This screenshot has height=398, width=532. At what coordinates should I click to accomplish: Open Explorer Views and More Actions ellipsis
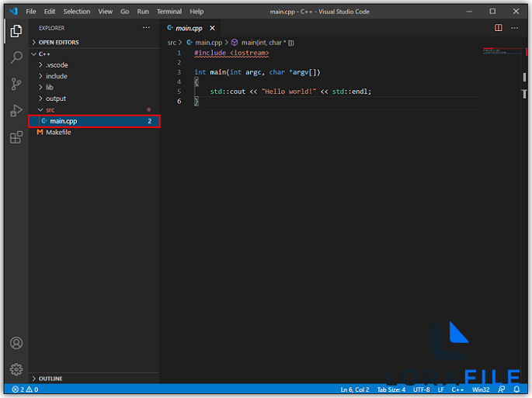146,27
